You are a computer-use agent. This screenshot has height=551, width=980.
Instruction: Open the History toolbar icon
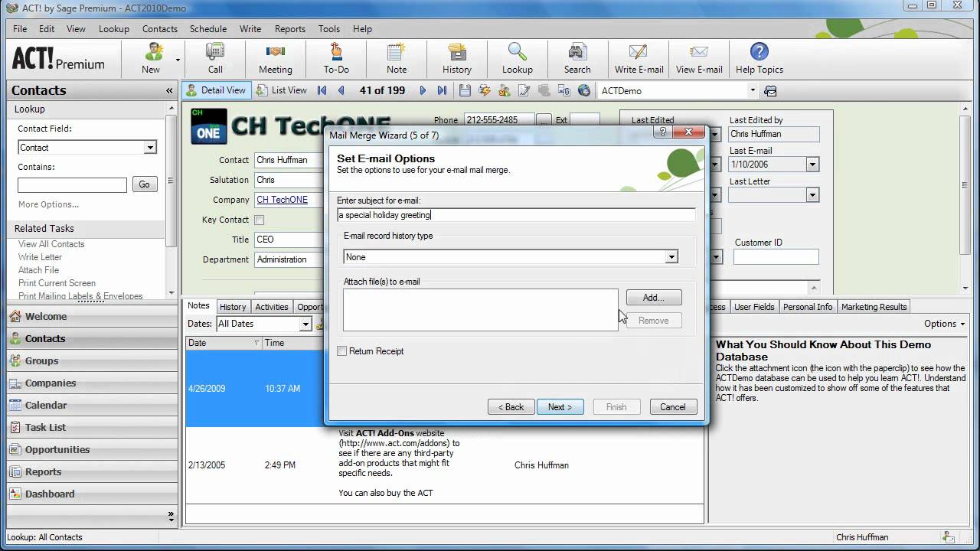pyautogui.click(x=457, y=59)
